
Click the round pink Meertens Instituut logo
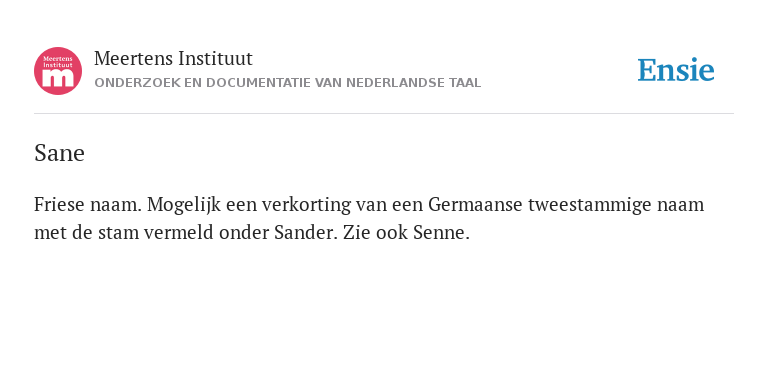tap(58, 71)
